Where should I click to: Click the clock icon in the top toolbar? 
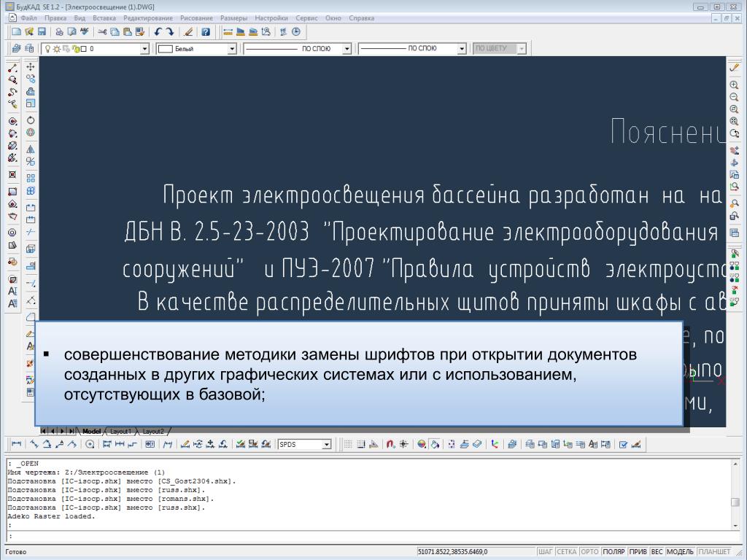point(296,32)
